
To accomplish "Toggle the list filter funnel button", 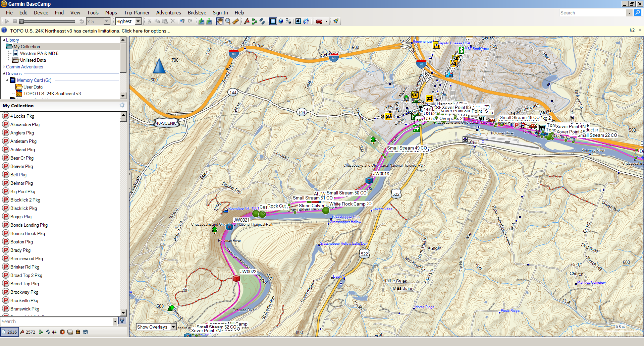I will tap(122, 321).
